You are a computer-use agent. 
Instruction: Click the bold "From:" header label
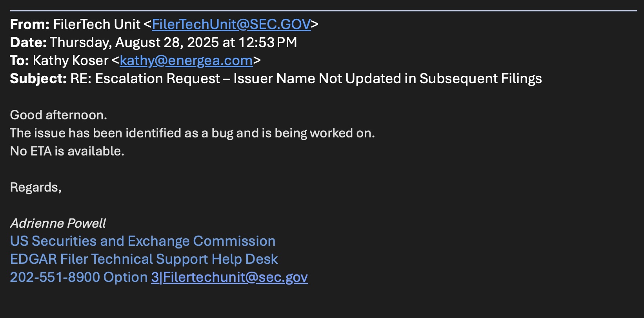tap(29, 24)
